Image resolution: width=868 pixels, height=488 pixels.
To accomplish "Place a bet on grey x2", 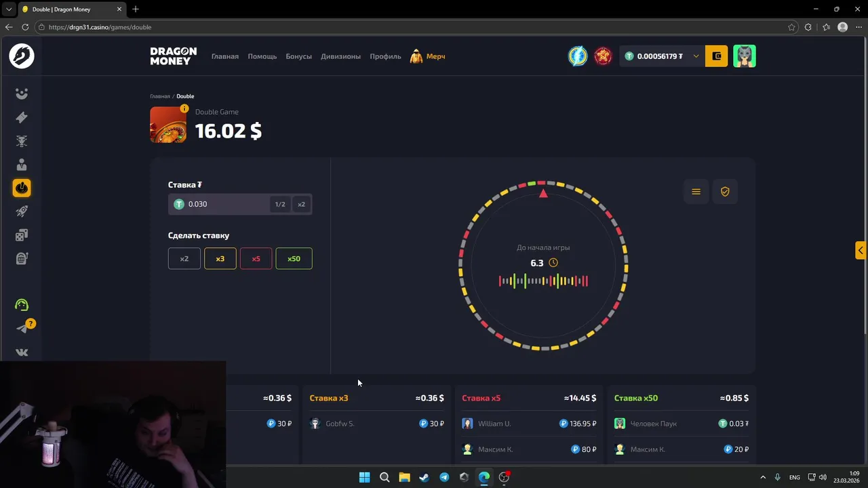I will tap(184, 258).
